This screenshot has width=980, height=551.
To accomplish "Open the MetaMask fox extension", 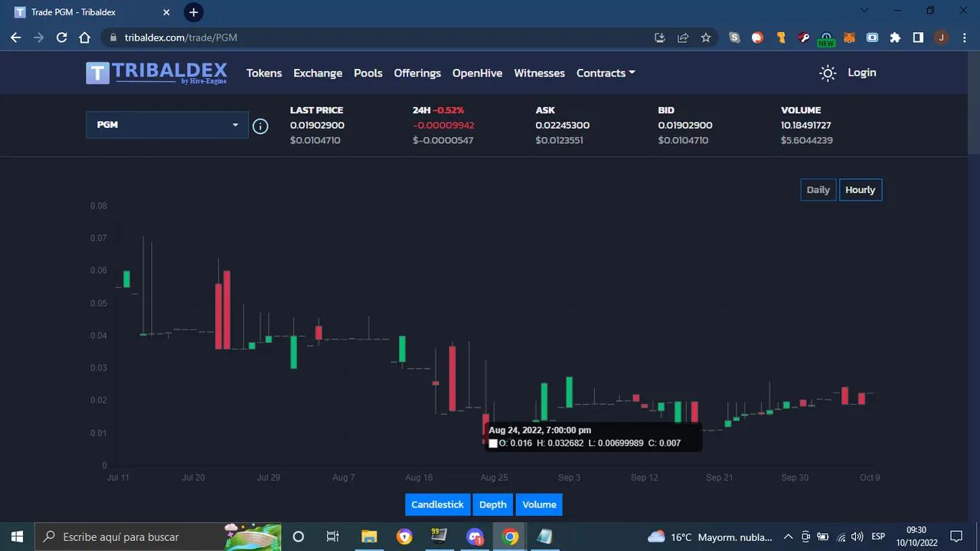I will click(x=849, y=37).
